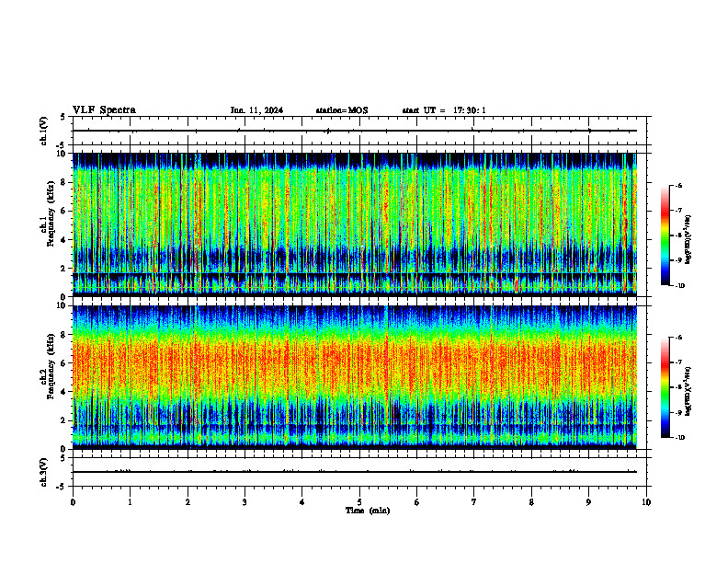Click the "VLF Spectra" plot title
The width and height of the screenshot is (728, 563).
pos(104,110)
